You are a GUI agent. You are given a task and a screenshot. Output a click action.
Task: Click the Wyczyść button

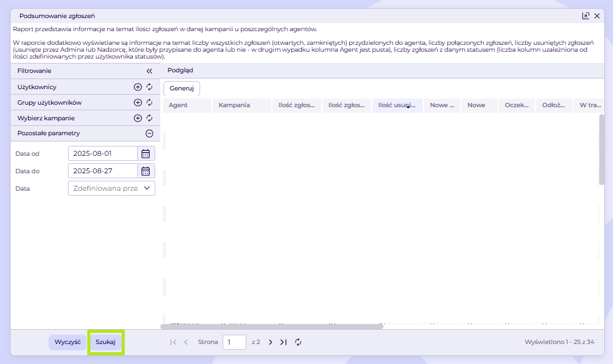tap(67, 342)
